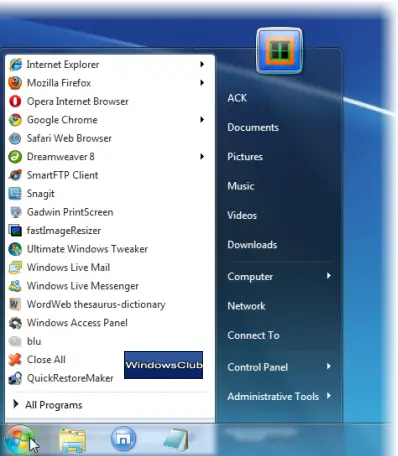Click the user account picture

pyautogui.click(x=279, y=51)
